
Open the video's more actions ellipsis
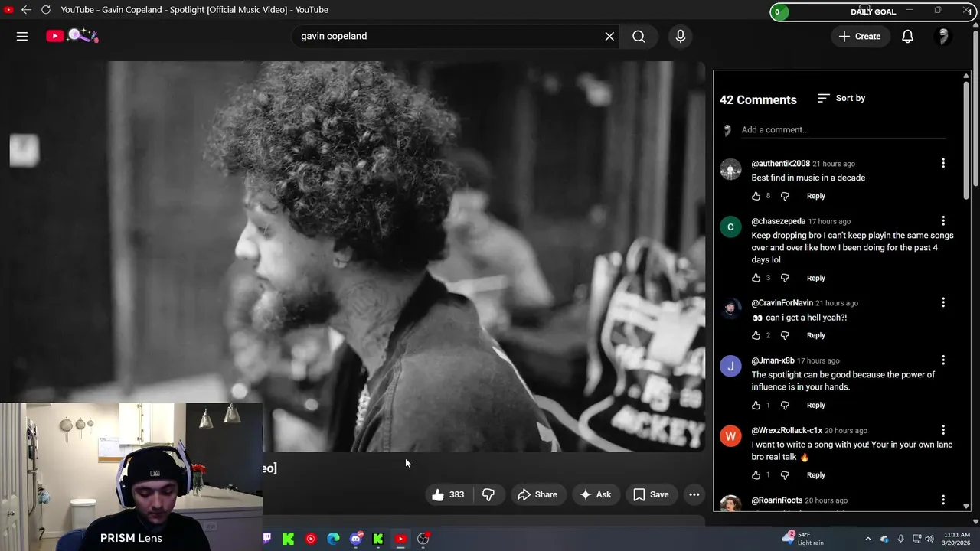[694, 494]
